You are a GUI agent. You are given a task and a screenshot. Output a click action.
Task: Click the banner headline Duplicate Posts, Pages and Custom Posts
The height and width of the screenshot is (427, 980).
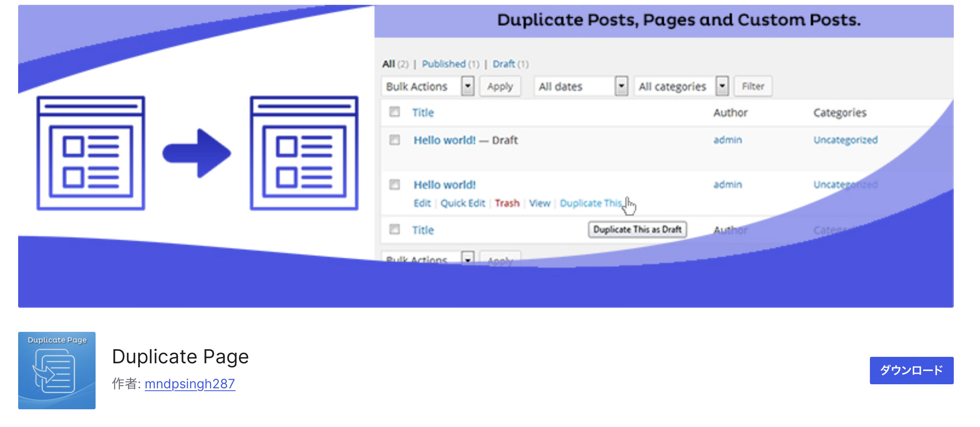coord(679,20)
